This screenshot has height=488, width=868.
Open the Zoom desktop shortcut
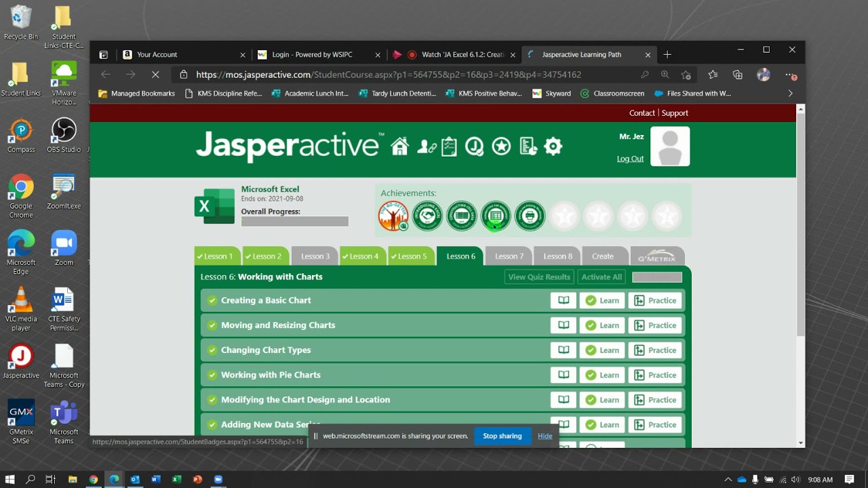64,247
